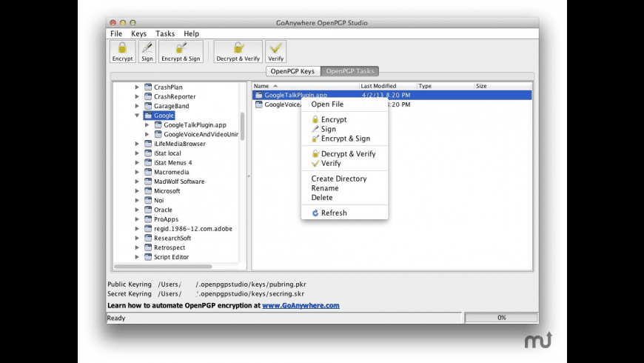Viewport: 644px width, 363px height.
Task: Switch to the OpenPGP Tasks tab
Action: pyautogui.click(x=350, y=71)
